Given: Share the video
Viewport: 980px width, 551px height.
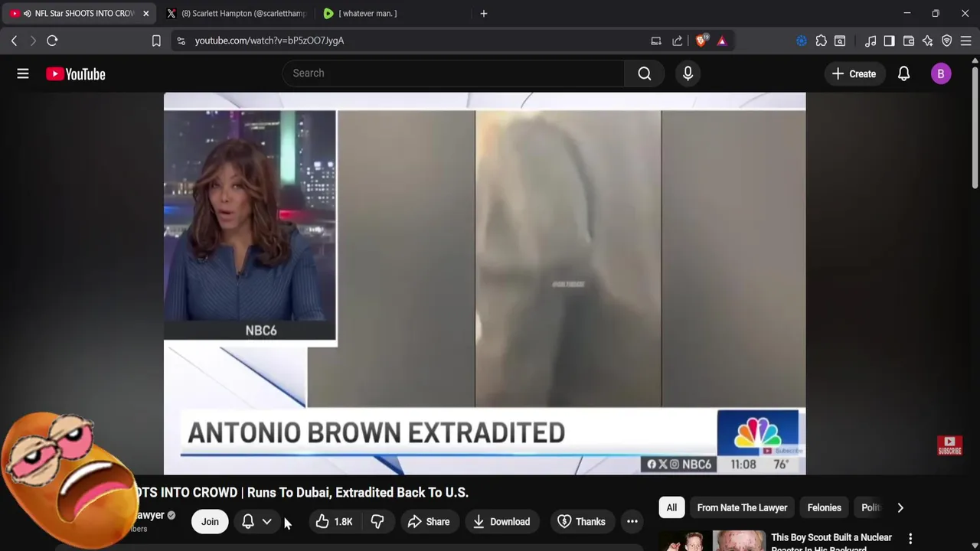Looking at the screenshot, I should click(x=429, y=522).
